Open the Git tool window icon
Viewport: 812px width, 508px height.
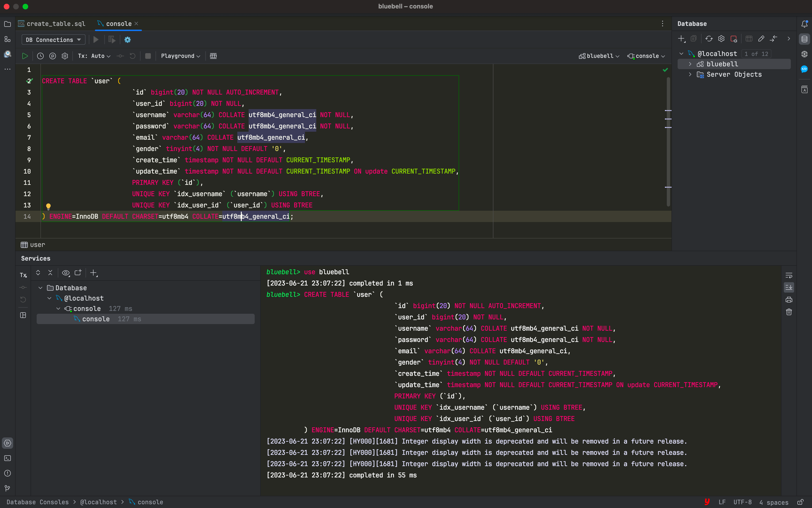tap(7, 488)
